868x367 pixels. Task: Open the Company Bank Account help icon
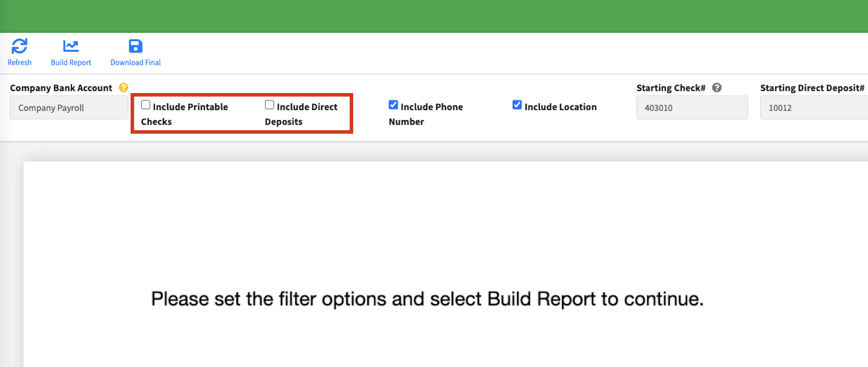click(x=123, y=88)
